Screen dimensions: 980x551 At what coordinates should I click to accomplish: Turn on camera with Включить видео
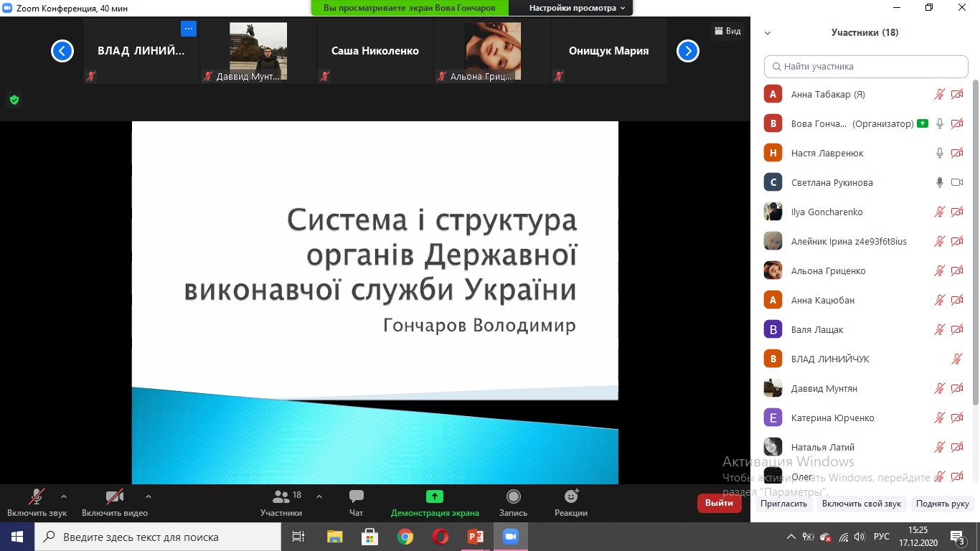(115, 497)
